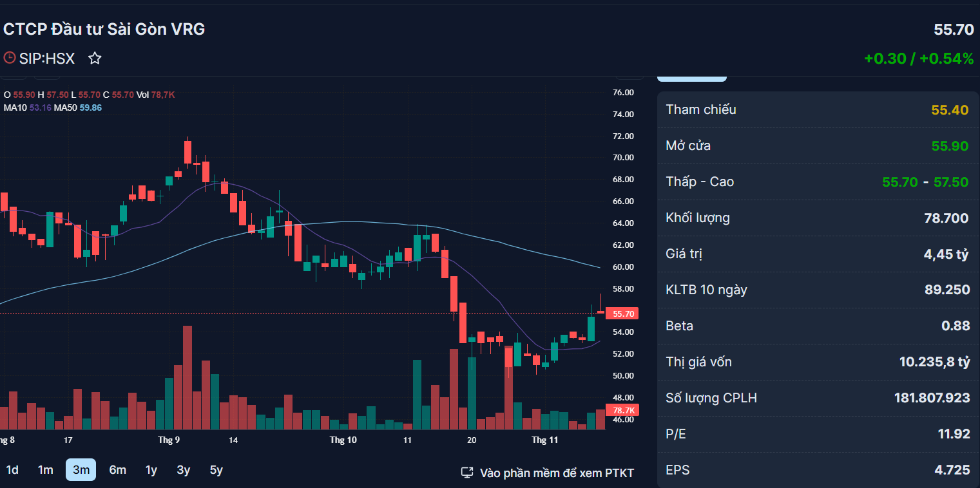Click the Thg 9 date label on the chart axis
This screenshot has height=488, width=980.
[169, 440]
